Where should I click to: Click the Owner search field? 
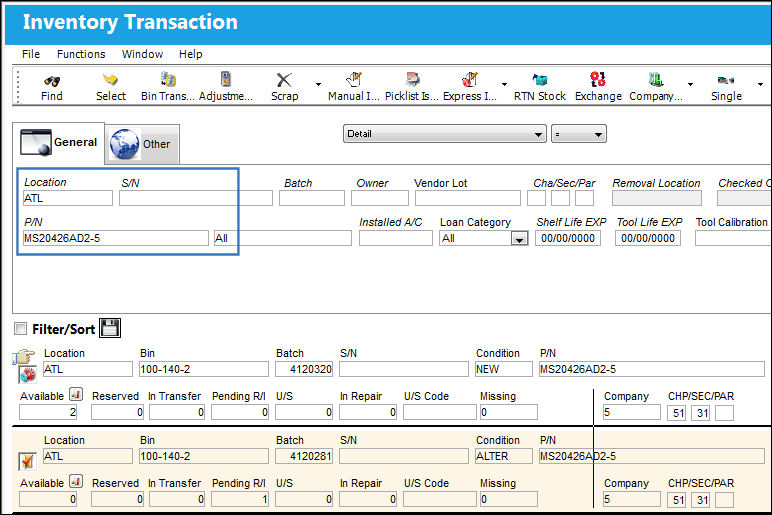tap(380, 198)
